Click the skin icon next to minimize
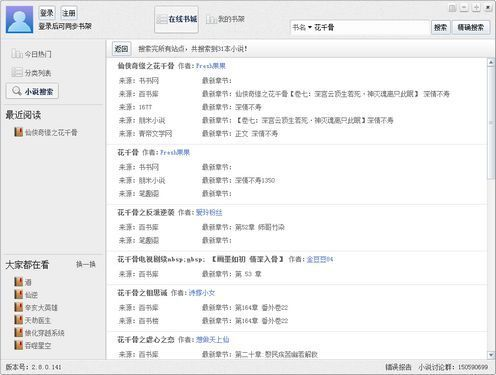Screen dimensions: 496x375 [x=452, y=8]
